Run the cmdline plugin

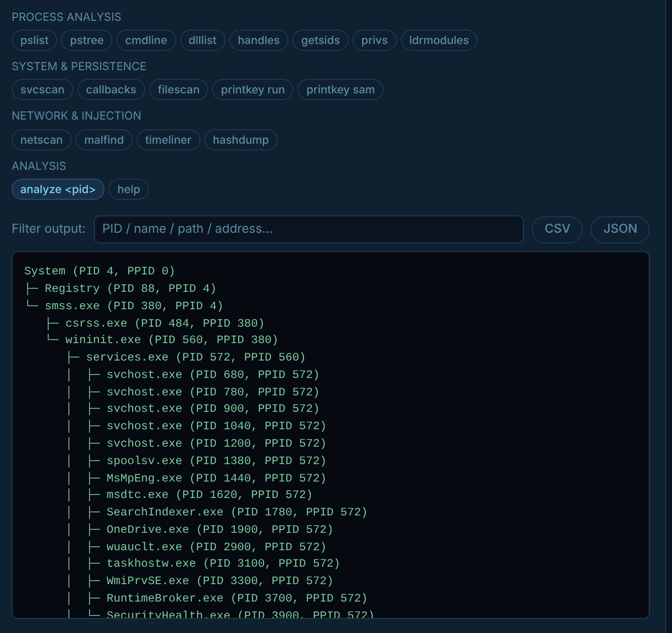146,40
